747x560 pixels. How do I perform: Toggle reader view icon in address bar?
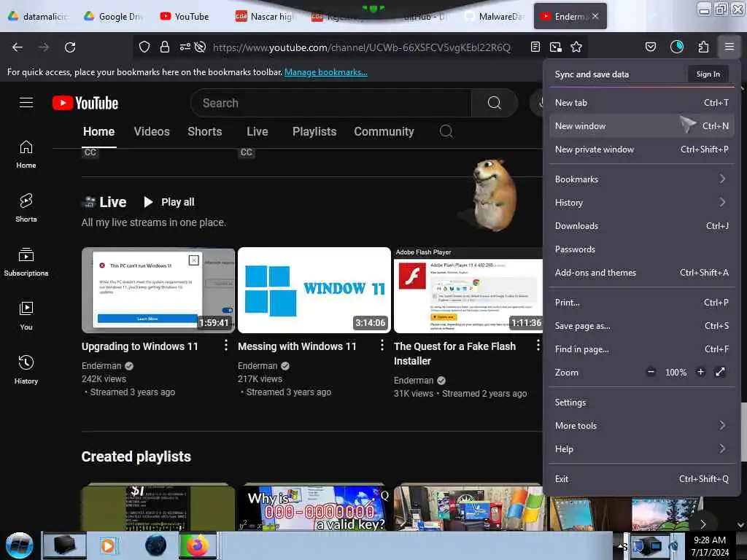(535, 47)
